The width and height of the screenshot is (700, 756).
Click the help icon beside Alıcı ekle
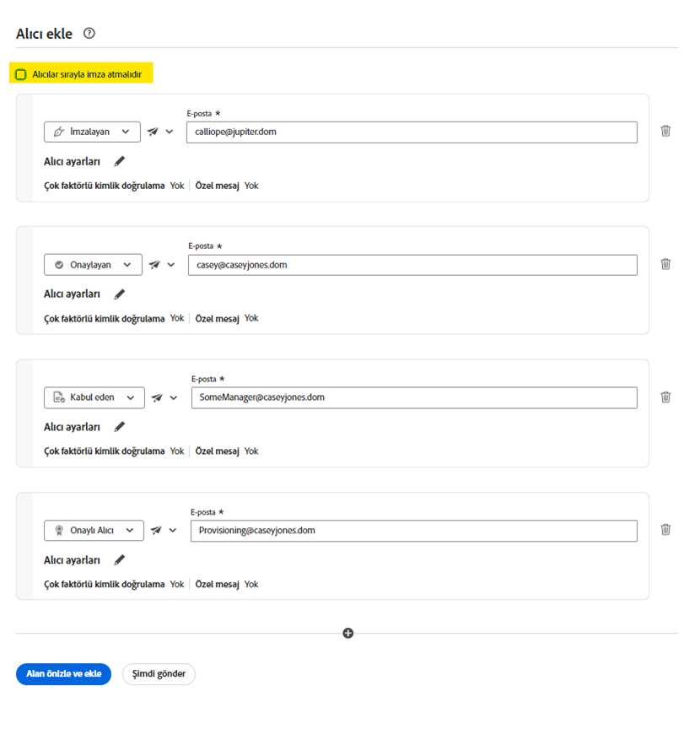coord(89,34)
